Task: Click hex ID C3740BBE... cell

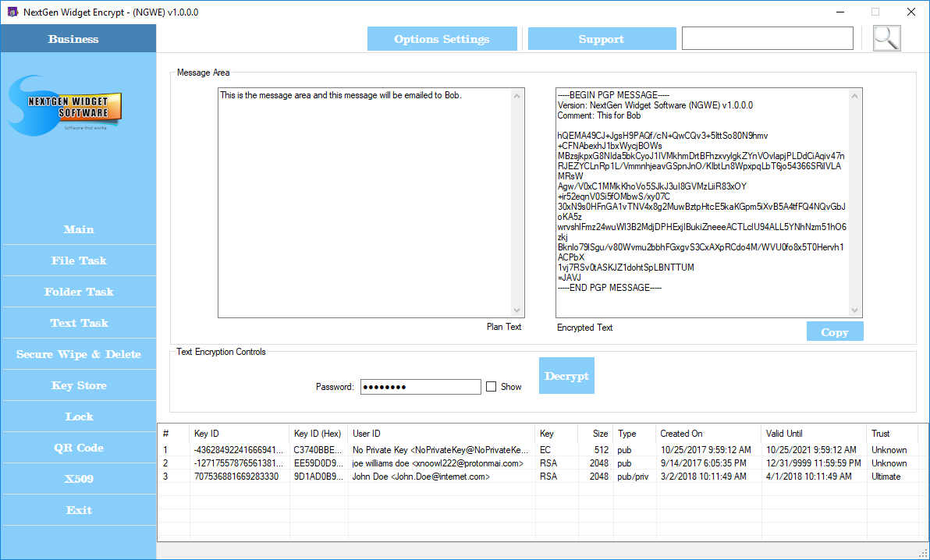Action: click(318, 450)
